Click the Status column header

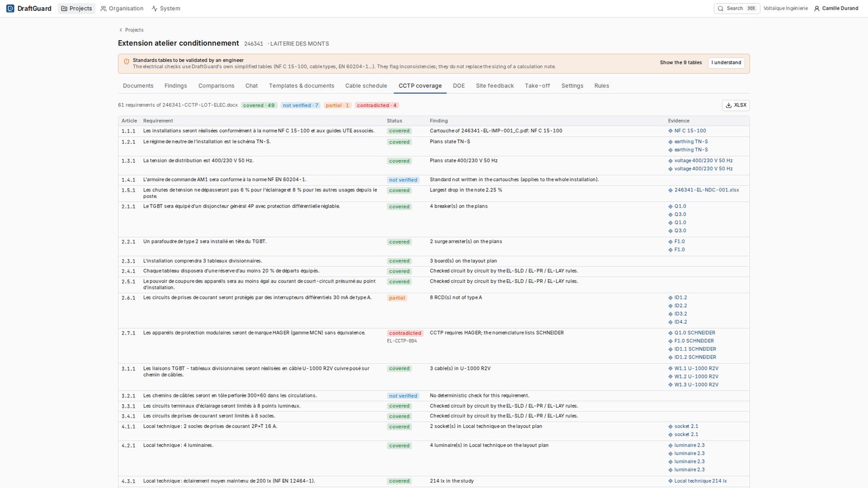tap(394, 121)
